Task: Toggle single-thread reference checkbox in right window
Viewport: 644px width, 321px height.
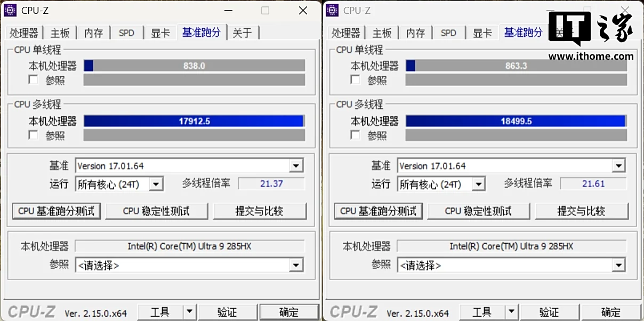Action: 356,80
